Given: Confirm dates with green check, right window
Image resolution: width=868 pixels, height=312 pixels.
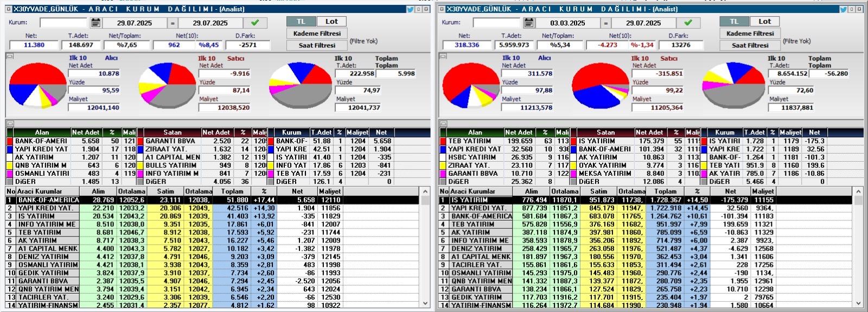Looking at the screenshot, I should click(x=688, y=23).
